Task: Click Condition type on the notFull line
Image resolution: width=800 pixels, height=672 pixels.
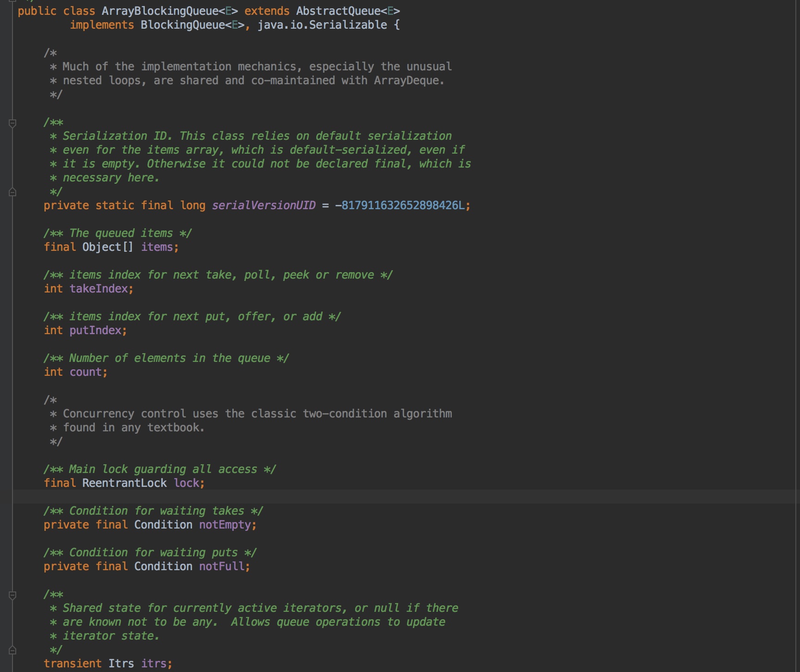Action: point(163,566)
